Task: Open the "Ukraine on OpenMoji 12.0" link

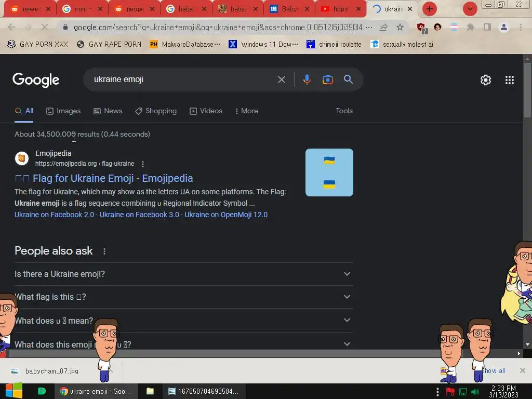Action: 226,215
